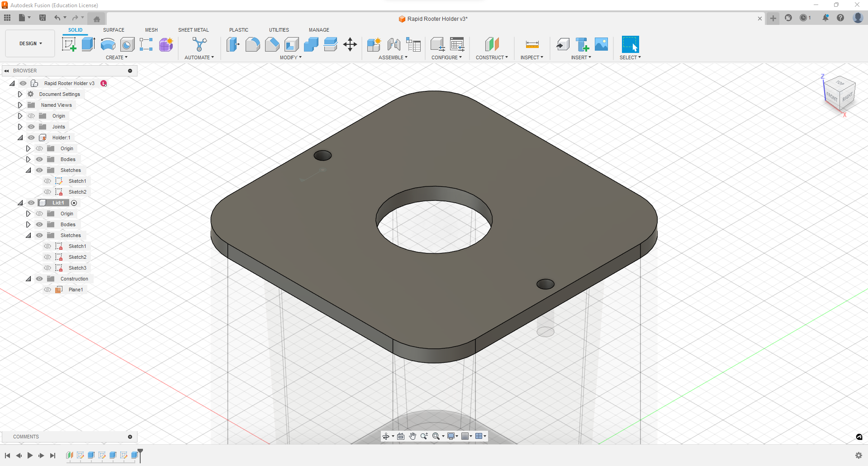Select the Press Pull tool
The height and width of the screenshot is (466, 868).
233,44
